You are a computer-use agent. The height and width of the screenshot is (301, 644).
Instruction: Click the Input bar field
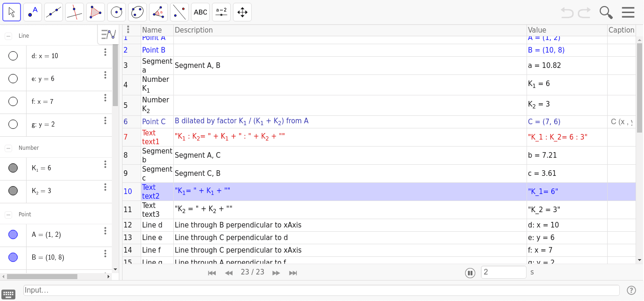point(322,290)
